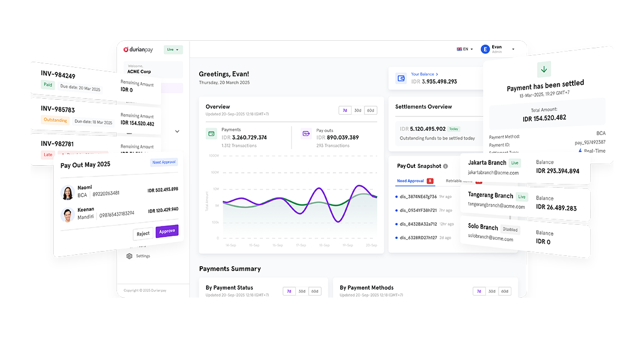Click the 1.312 Transactions count
The width and height of the screenshot is (644, 338).
tap(239, 145)
